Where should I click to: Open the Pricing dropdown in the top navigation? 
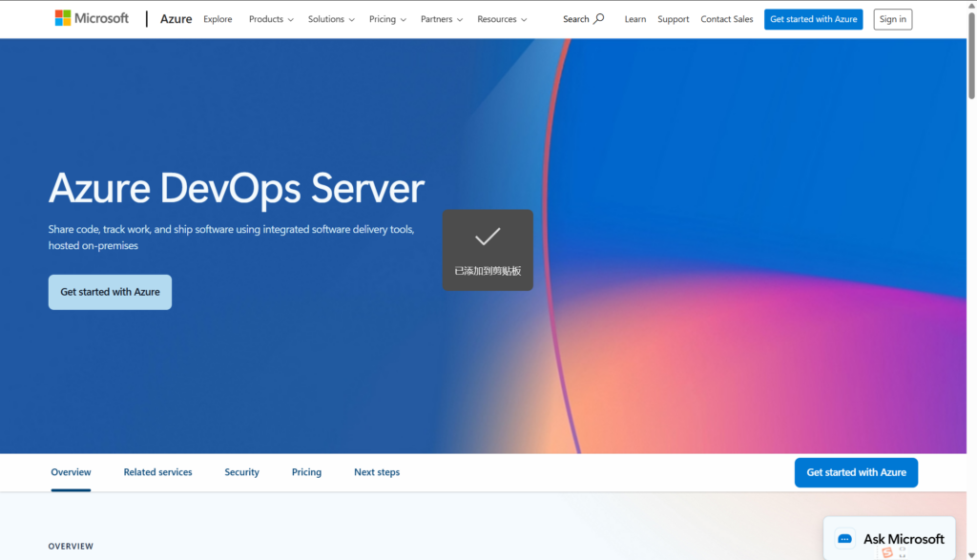pos(387,19)
